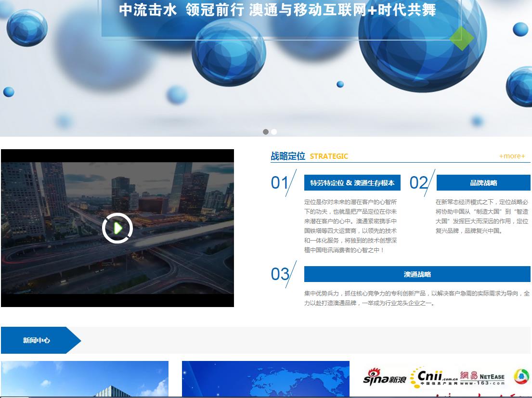
Task: Open the 品牌战略 button
Action: click(x=483, y=183)
